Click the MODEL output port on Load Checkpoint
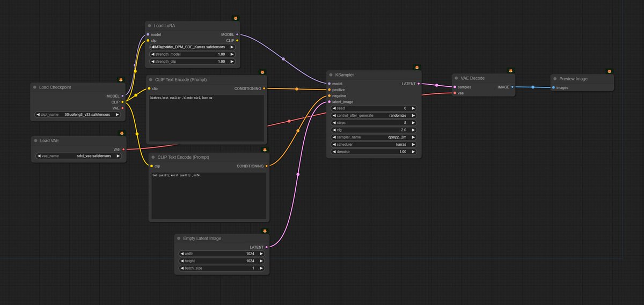 coord(123,96)
